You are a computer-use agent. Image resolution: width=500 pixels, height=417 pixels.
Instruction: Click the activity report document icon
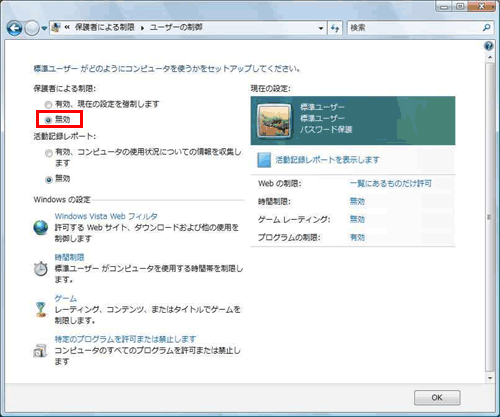[x=264, y=160]
